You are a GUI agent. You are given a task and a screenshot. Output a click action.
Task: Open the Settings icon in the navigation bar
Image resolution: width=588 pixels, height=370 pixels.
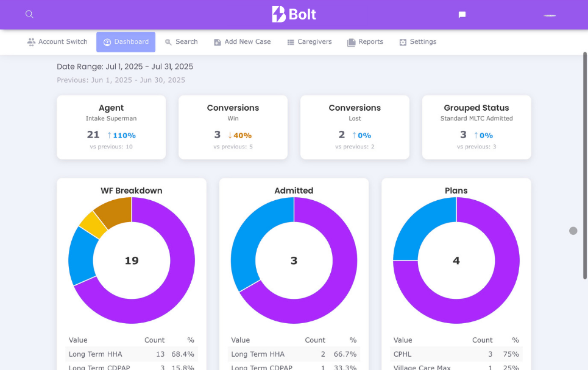click(402, 41)
